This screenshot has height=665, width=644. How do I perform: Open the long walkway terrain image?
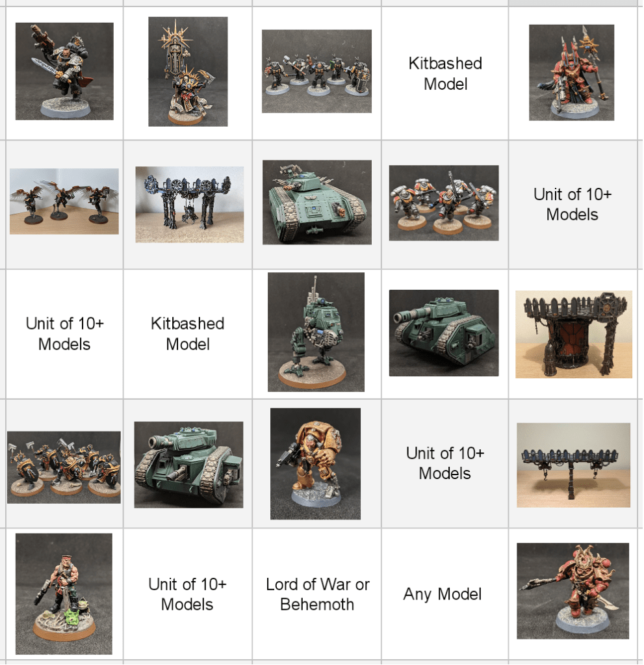click(574, 465)
